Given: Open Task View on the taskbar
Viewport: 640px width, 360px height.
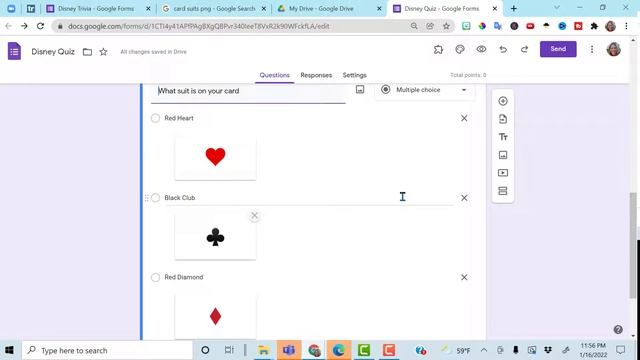Looking at the screenshot, I should tap(229, 350).
